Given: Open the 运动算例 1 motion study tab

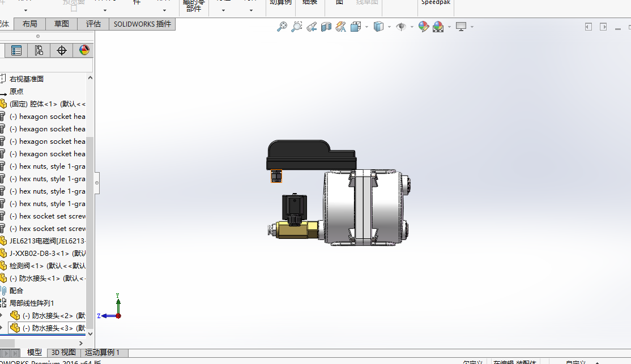Looking at the screenshot, I should pyautogui.click(x=103, y=353).
